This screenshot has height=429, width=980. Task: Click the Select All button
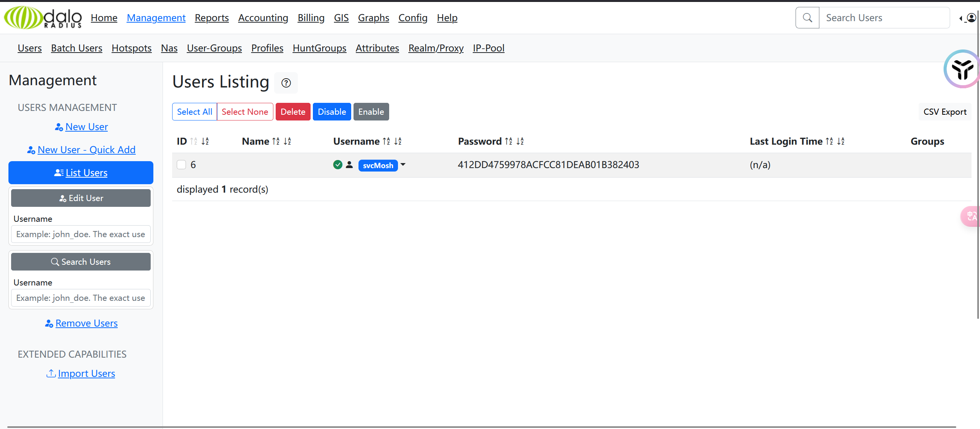(x=194, y=112)
